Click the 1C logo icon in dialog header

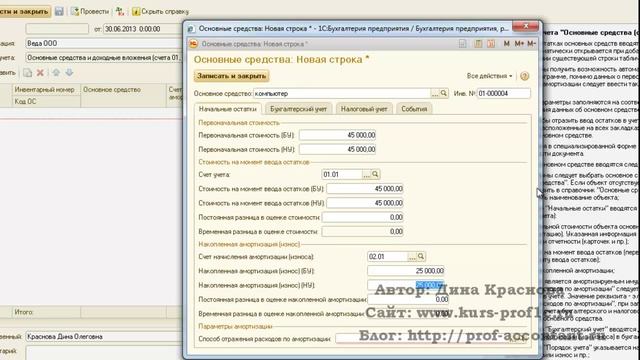pos(194,44)
